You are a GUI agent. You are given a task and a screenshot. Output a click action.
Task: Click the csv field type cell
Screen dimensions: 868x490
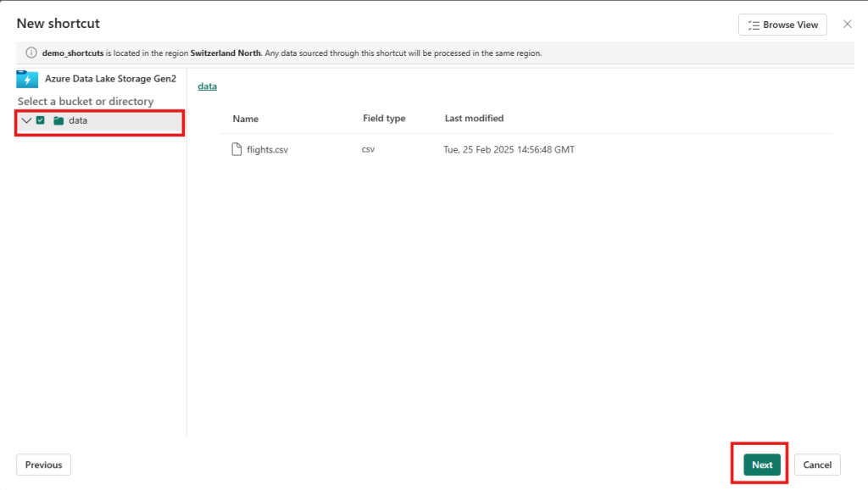pos(368,150)
